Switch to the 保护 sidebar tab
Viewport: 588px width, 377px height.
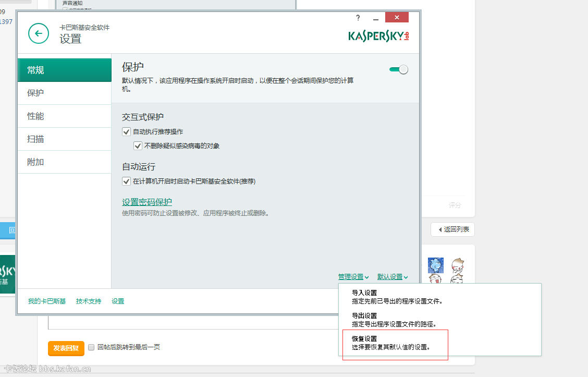click(65, 93)
